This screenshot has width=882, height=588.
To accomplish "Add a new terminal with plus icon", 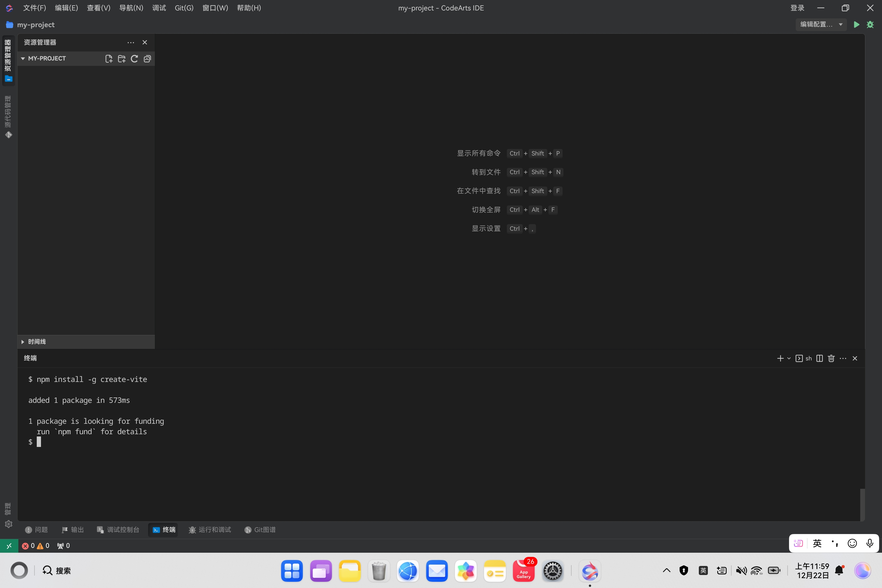I will pos(781,358).
